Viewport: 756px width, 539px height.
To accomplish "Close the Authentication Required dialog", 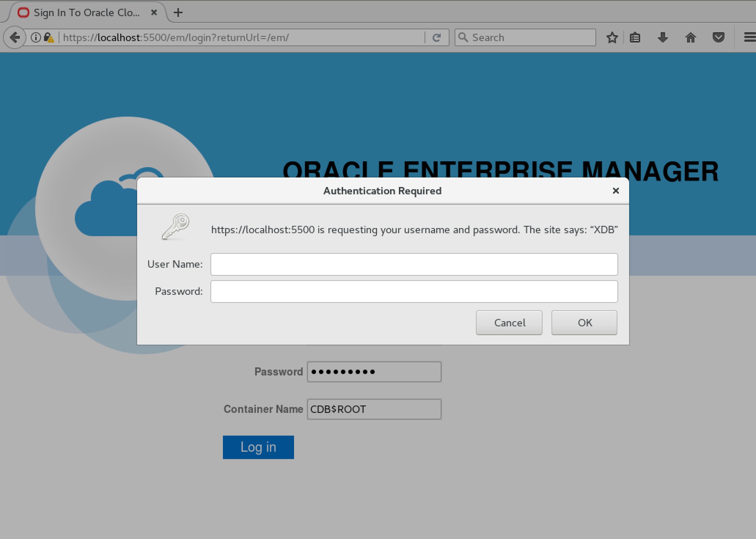I will point(616,191).
